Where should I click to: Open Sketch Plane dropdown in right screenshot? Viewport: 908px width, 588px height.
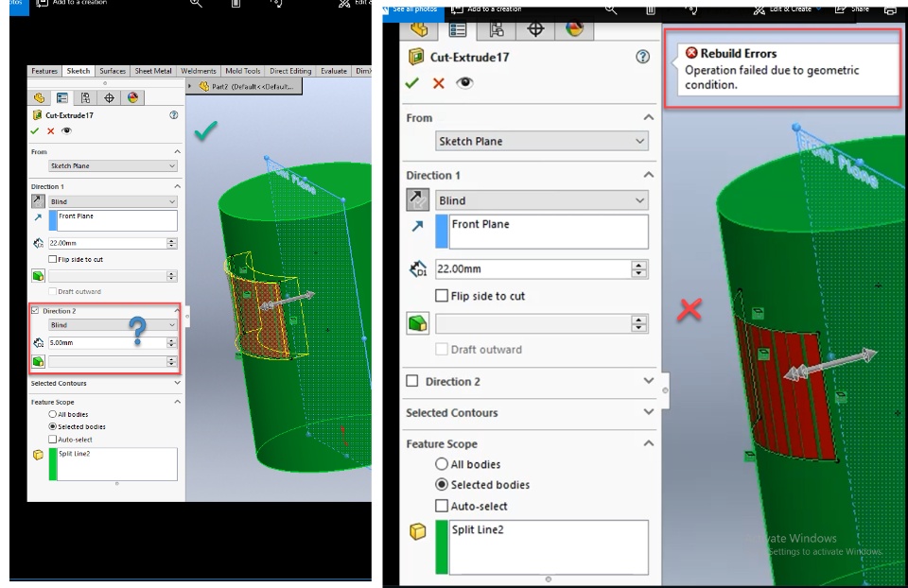(542, 141)
